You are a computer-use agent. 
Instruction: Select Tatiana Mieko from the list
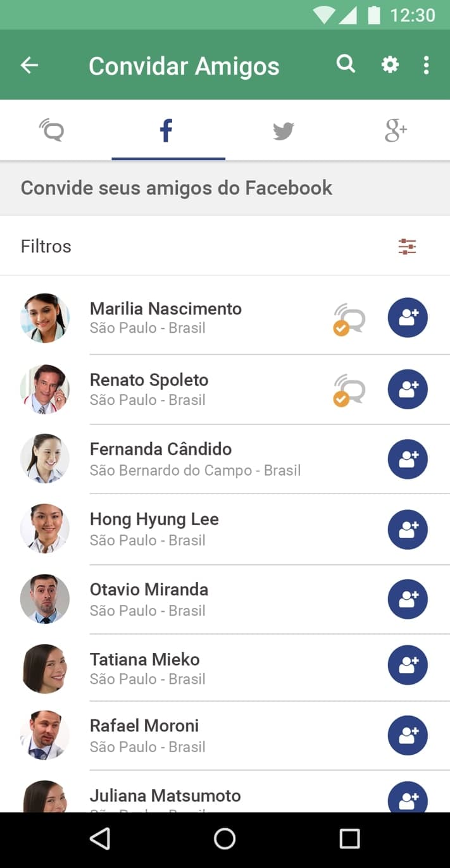coord(144,659)
